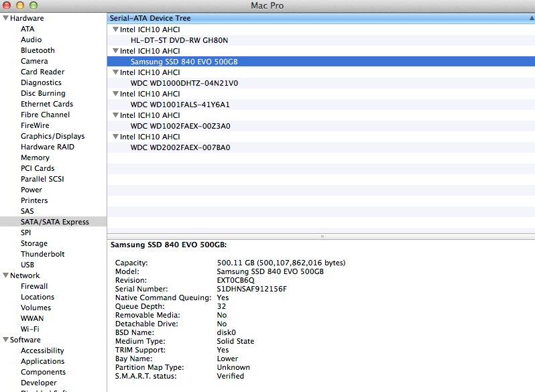This screenshot has width=535, height=392.
Task: Sort by the Serial-ATA Device Tree header
Action: (320, 18)
